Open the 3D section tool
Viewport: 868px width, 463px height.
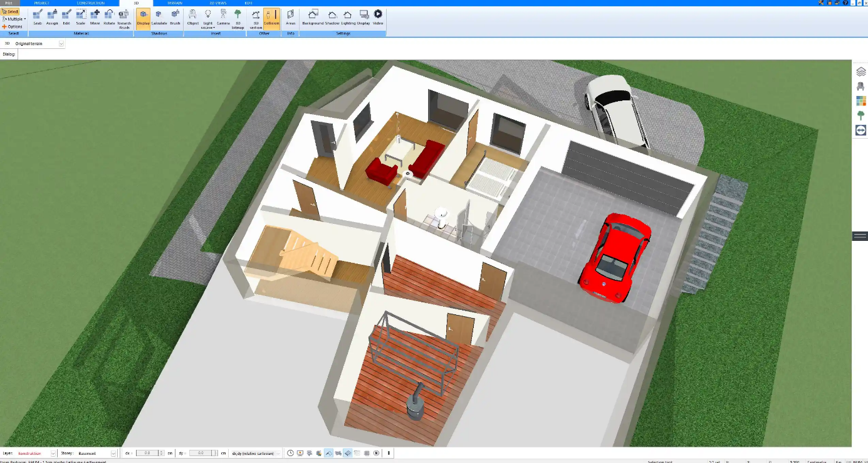256,18
